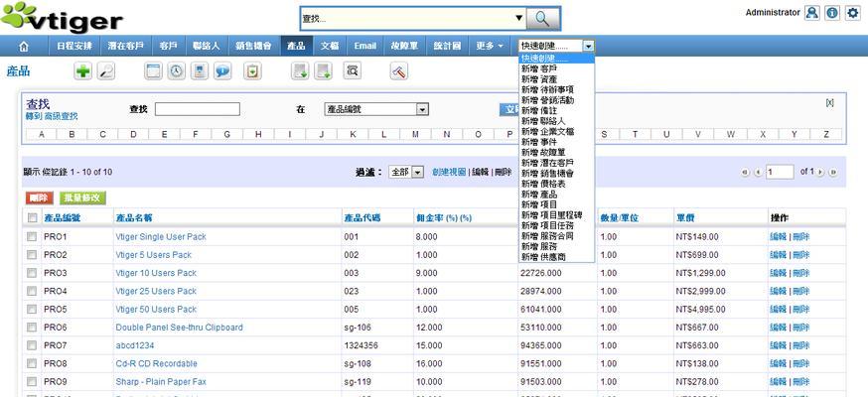This screenshot has height=397, width=868.
Task: Click the 查找 search text field
Action: click(x=197, y=109)
